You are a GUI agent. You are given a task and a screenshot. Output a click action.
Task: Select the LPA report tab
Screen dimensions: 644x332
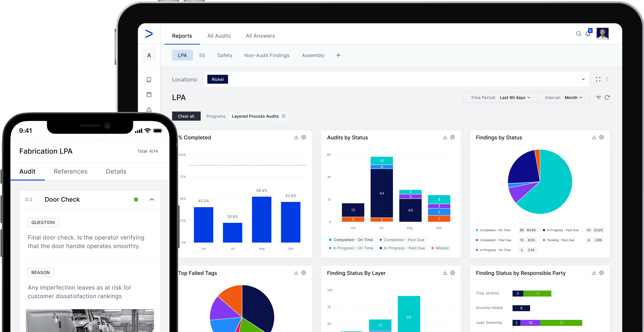(x=182, y=55)
